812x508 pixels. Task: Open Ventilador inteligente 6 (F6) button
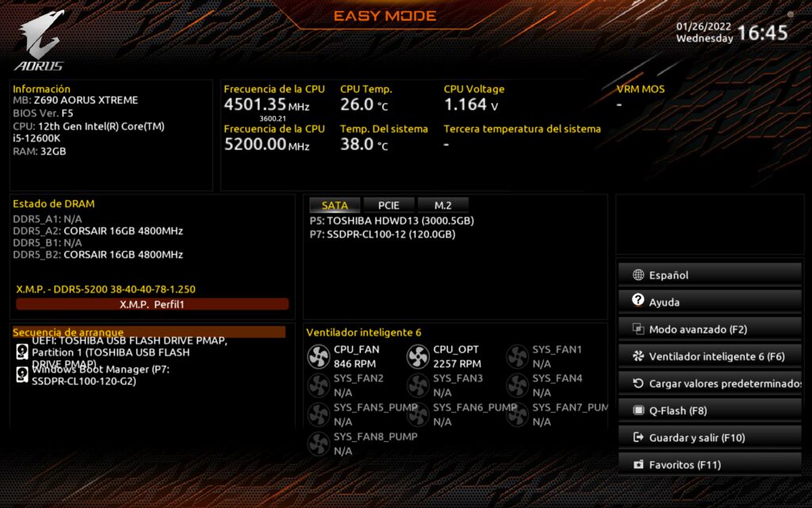tap(710, 356)
